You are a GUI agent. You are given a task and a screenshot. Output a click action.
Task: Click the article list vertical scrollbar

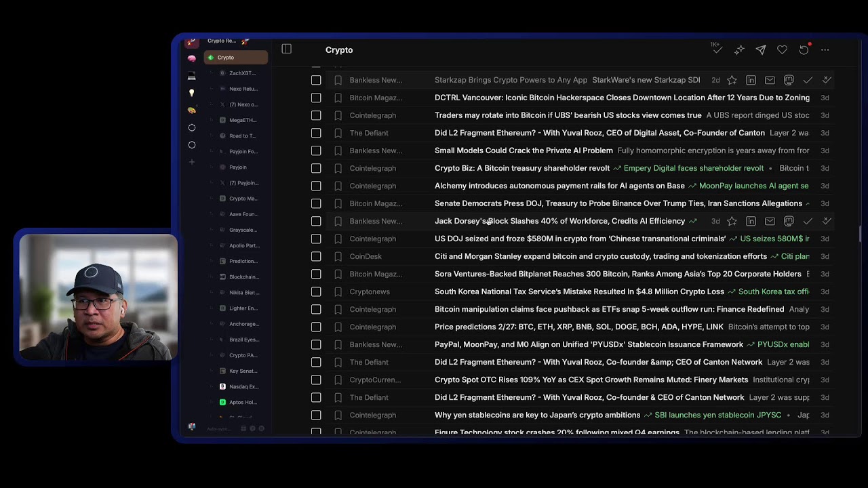pyautogui.click(x=861, y=233)
